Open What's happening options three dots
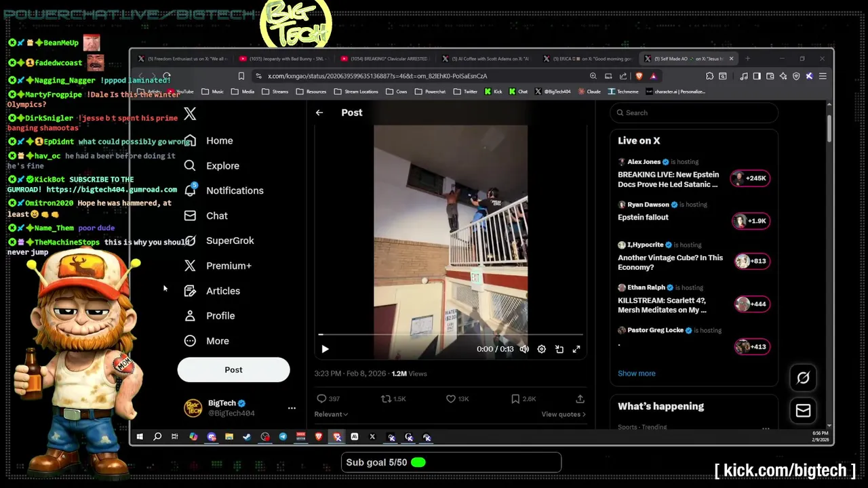Image resolution: width=868 pixels, height=488 pixels. (766, 428)
